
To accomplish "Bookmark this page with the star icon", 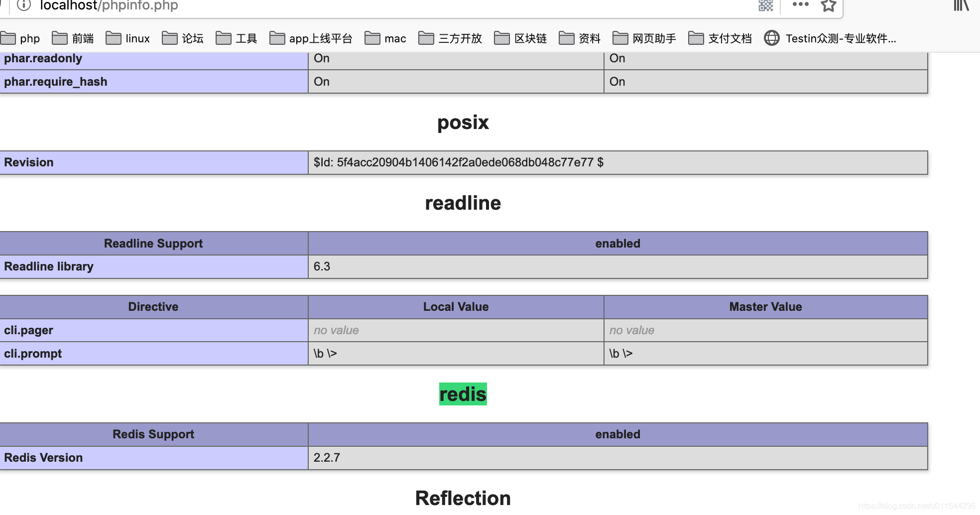I will point(829,5).
